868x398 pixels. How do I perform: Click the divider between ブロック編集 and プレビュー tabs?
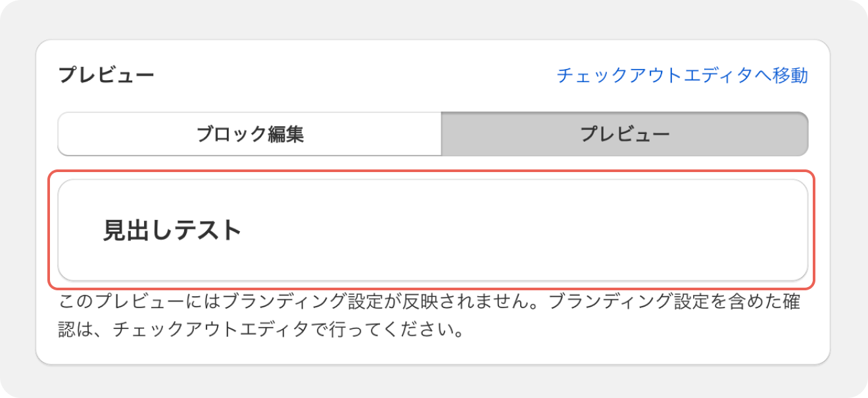coord(441,135)
